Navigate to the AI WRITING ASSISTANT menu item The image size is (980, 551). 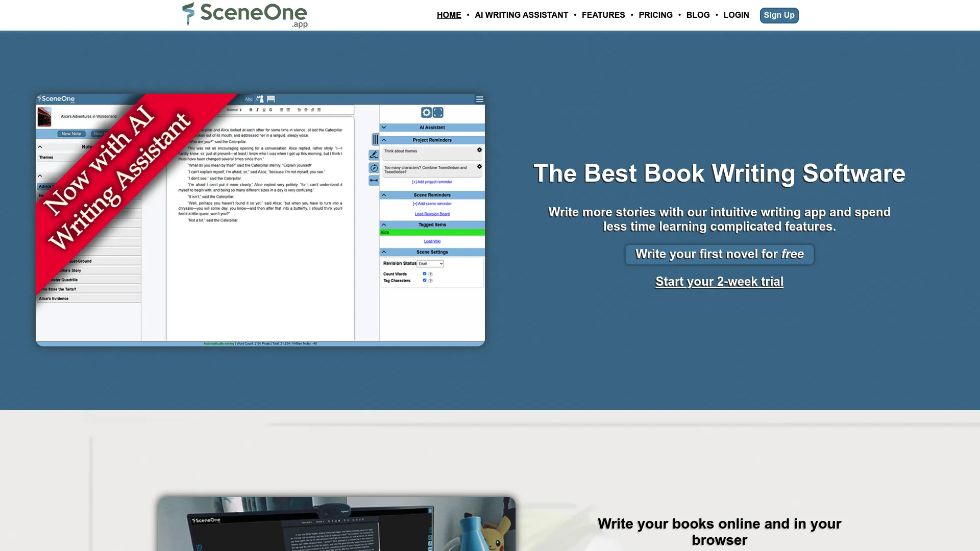(522, 15)
